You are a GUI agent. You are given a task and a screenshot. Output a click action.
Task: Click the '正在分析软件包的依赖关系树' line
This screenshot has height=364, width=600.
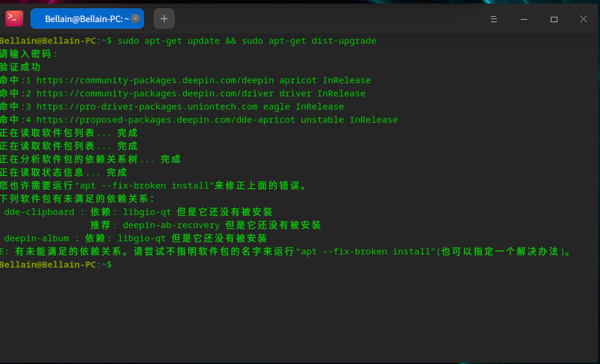(91, 159)
